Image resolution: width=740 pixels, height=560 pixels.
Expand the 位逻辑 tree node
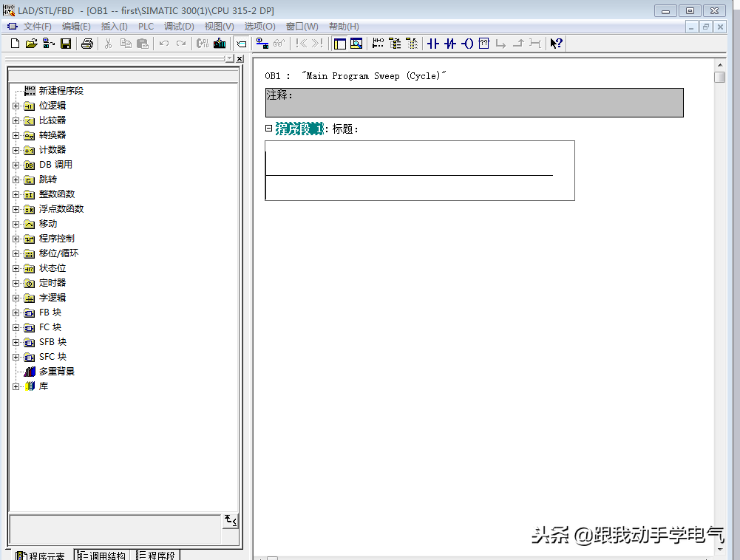coord(16,106)
